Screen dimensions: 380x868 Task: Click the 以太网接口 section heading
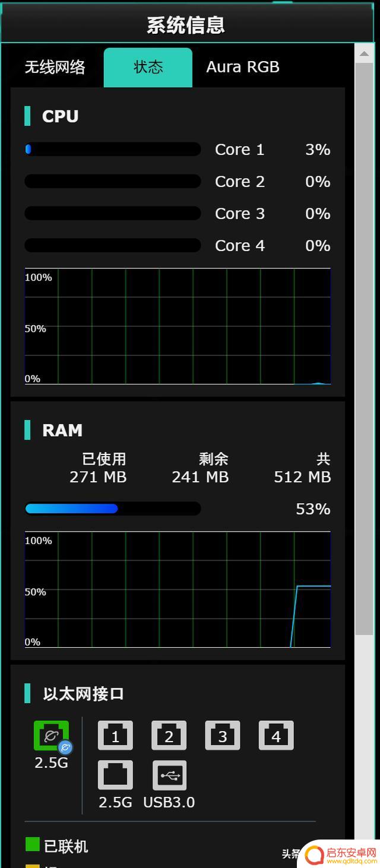tap(83, 694)
